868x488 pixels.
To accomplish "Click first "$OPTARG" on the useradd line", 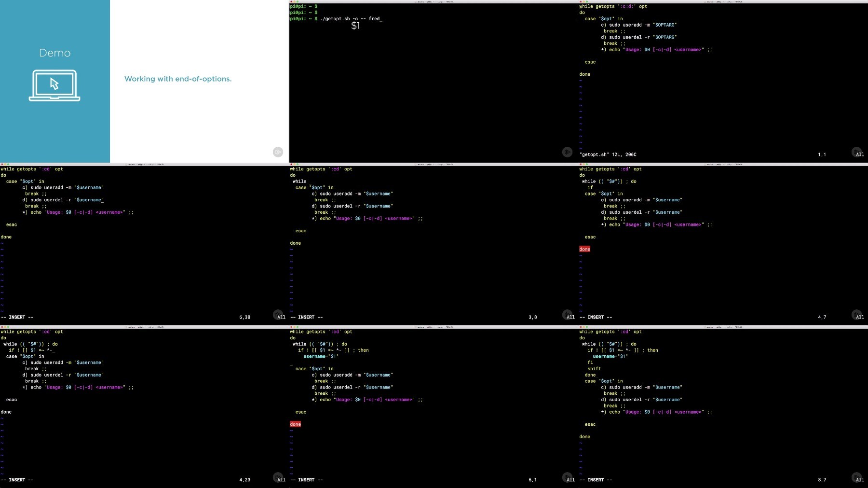I will tap(665, 25).
